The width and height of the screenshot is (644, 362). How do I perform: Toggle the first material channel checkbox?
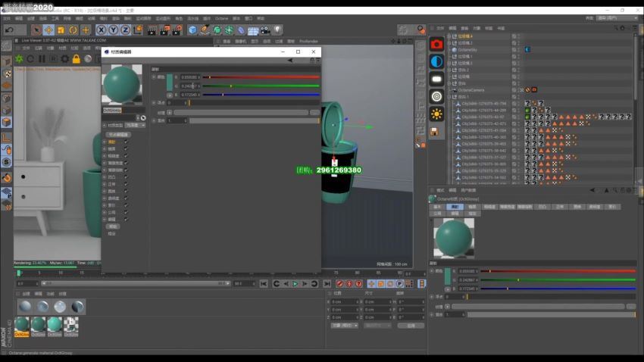126,142
